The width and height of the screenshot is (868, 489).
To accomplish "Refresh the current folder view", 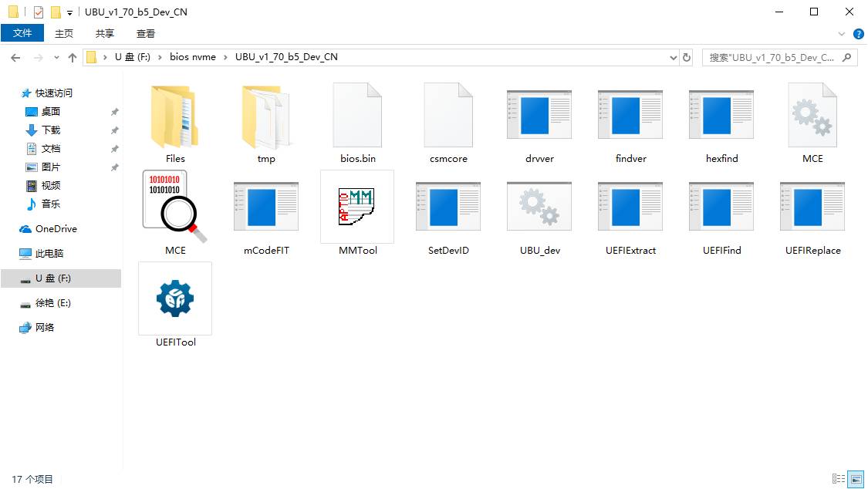I will point(687,58).
